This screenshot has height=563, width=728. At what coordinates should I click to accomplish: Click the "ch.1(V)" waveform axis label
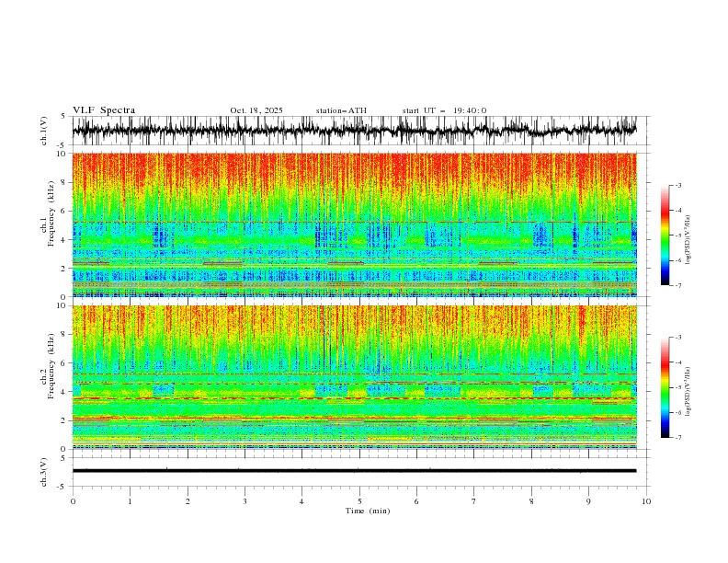(44, 131)
